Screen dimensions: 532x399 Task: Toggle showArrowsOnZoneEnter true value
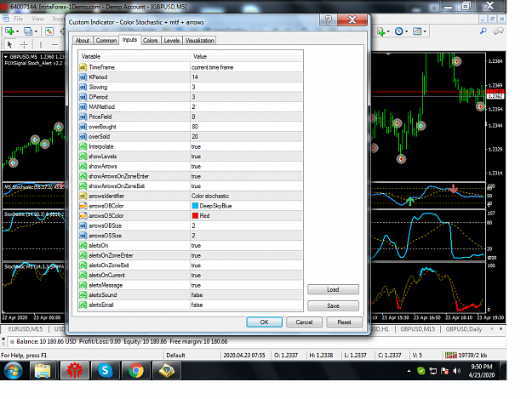click(x=196, y=176)
